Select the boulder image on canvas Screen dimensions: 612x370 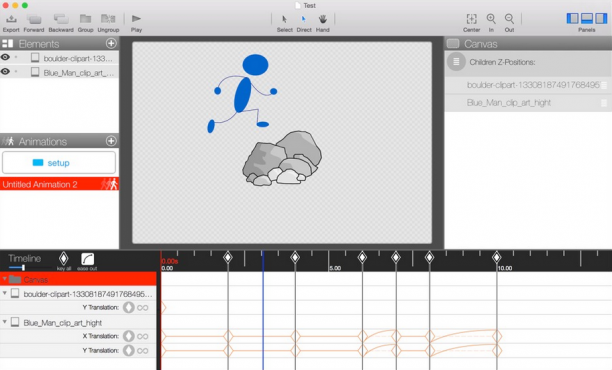click(282, 158)
